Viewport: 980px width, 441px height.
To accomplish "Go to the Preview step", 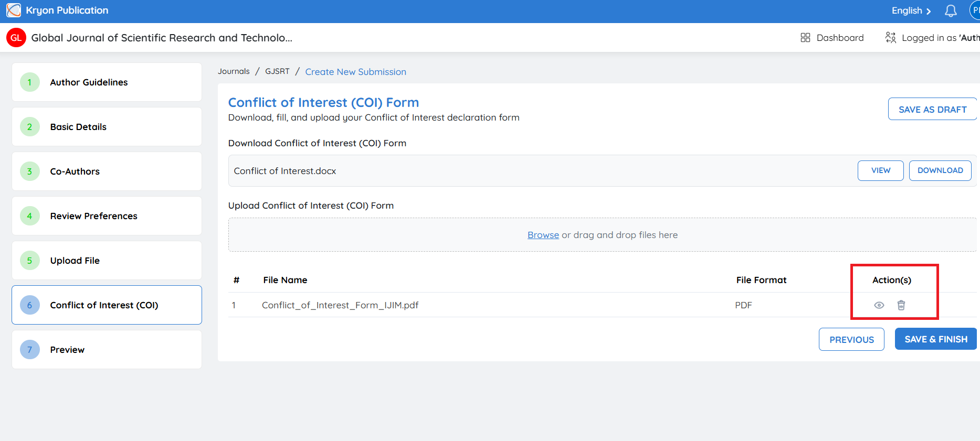I will [107, 350].
